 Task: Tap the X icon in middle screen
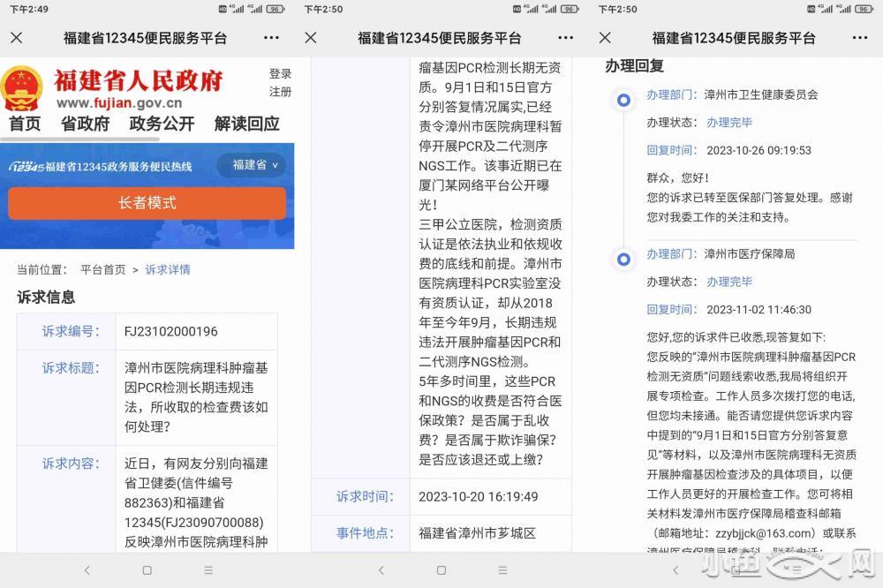pos(310,38)
